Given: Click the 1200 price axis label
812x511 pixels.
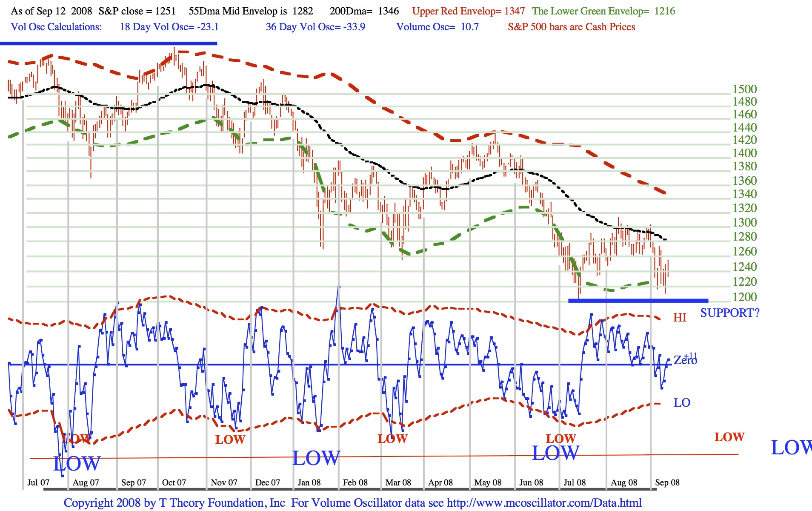Looking at the screenshot, I should [744, 297].
